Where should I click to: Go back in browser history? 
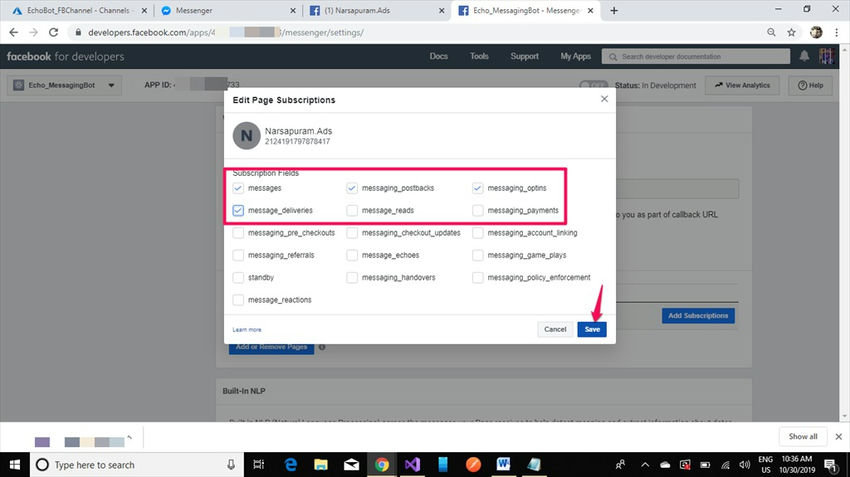click(14, 33)
